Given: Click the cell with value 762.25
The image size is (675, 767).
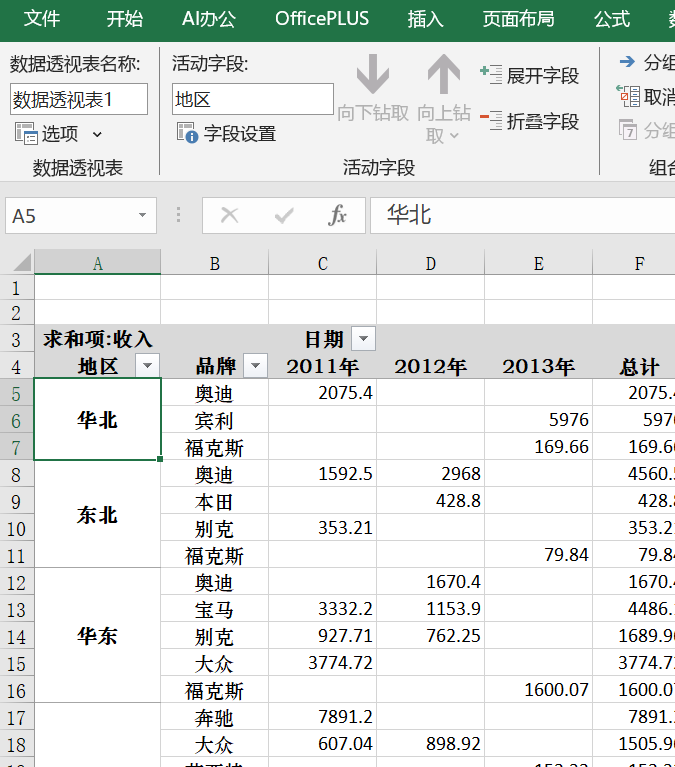Looking at the screenshot, I should (x=430, y=636).
